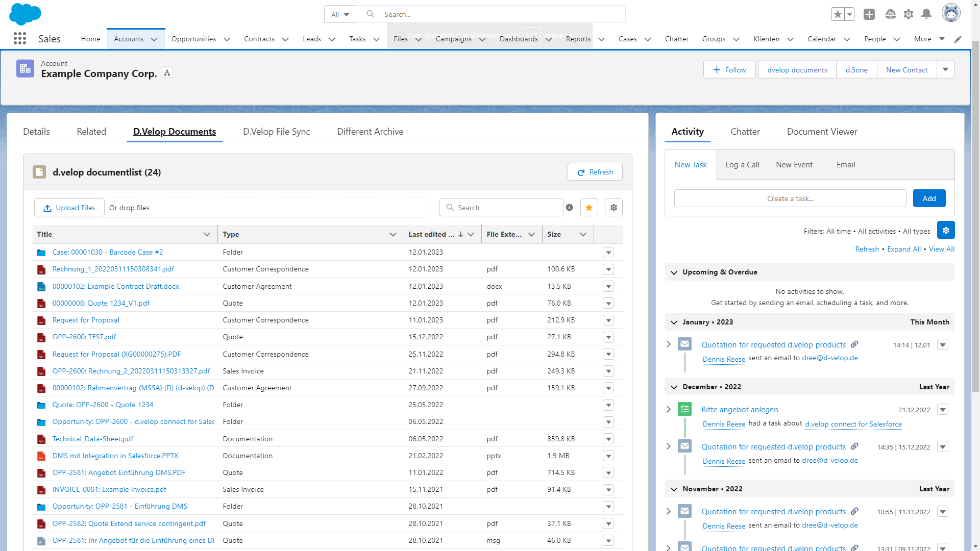
Task: Click Expand All link in activity
Action: [903, 249]
